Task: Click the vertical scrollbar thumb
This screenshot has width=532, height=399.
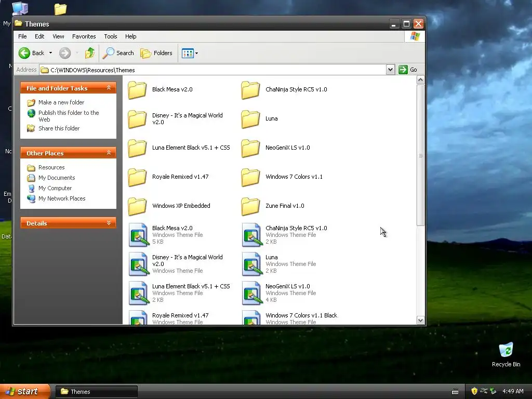Action: pos(421,155)
